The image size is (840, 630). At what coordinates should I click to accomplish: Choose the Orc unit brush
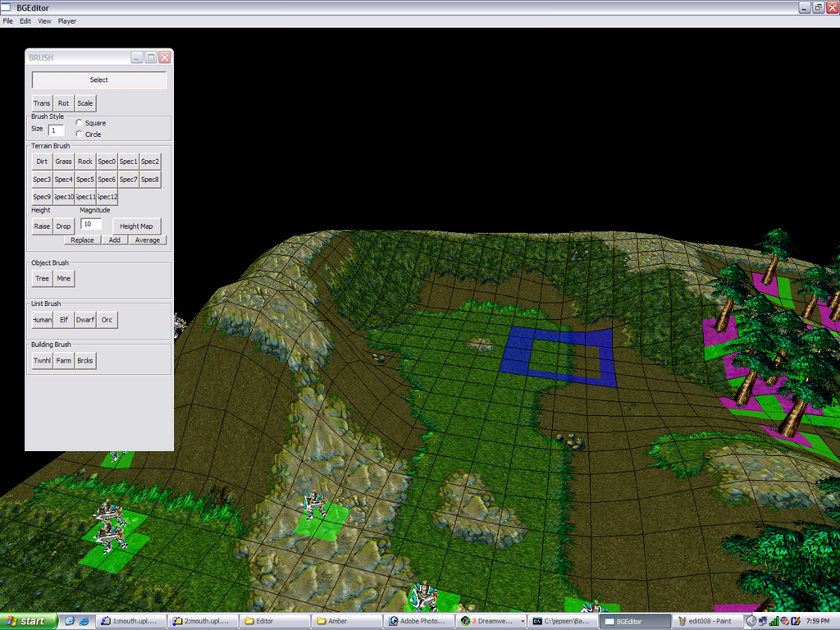click(107, 320)
